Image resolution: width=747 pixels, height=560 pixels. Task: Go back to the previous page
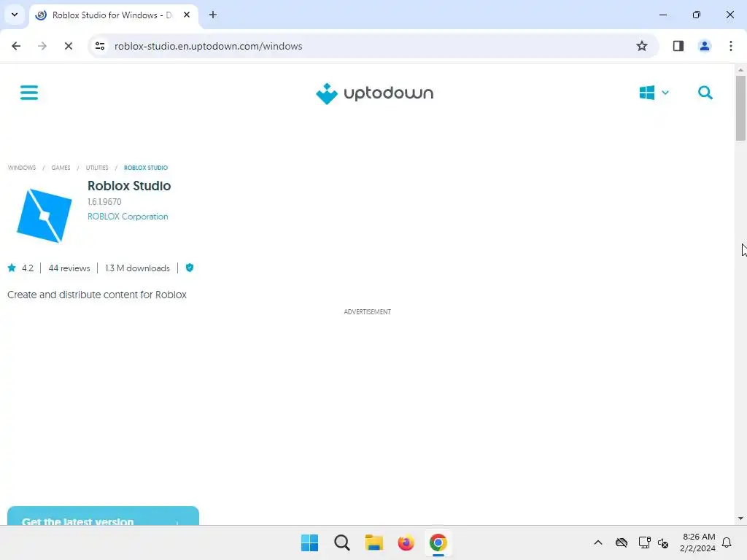pyautogui.click(x=16, y=46)
